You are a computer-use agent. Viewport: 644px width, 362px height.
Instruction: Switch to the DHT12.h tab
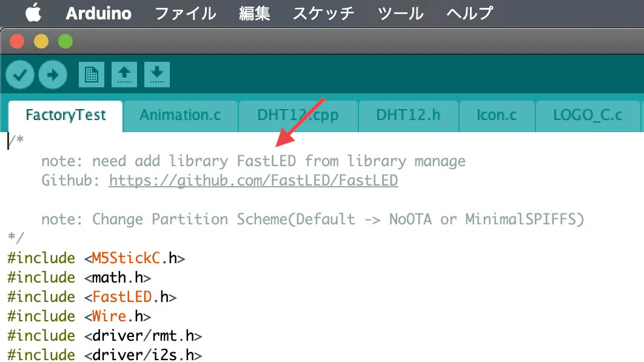point(408,116)
